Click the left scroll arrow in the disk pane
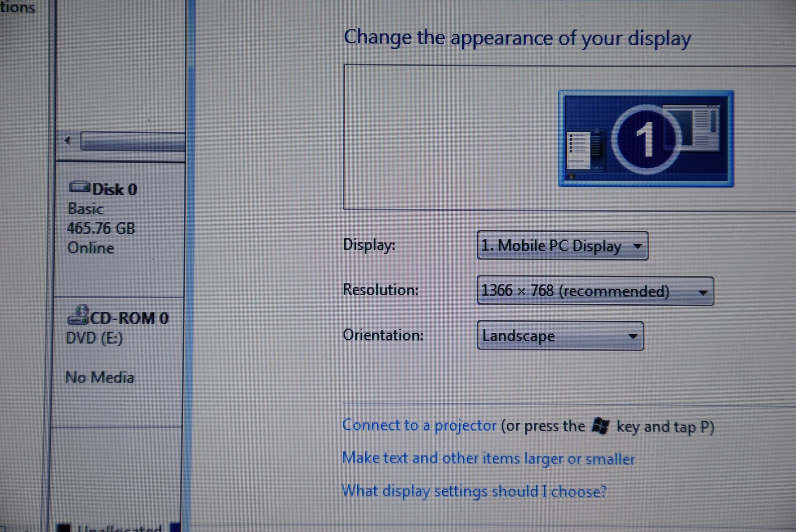 coord(67,141)
